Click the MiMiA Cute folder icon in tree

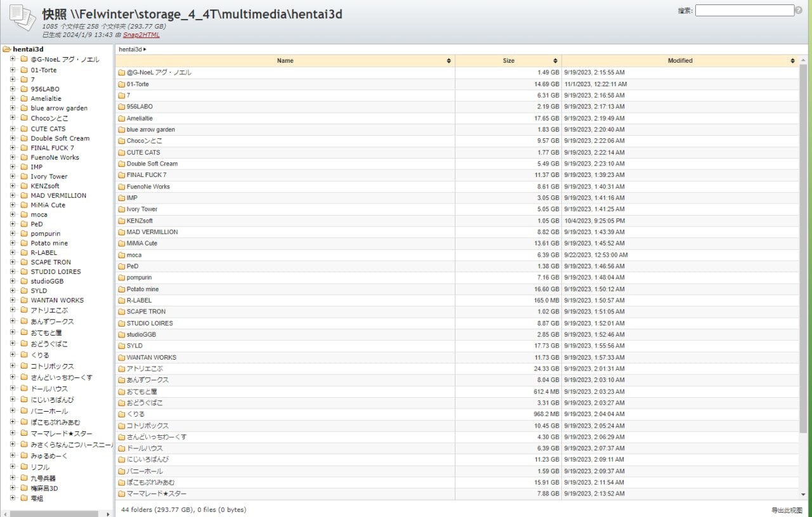[24, 205]
